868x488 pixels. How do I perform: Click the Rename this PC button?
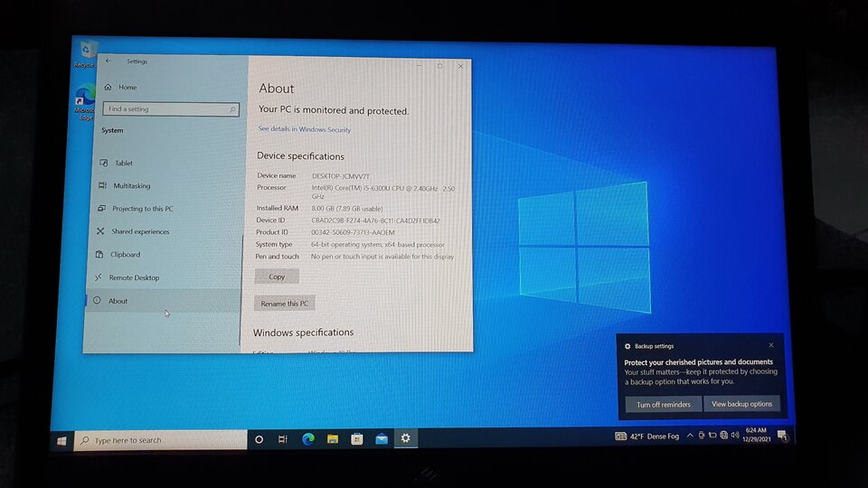[x=285, y=304]
